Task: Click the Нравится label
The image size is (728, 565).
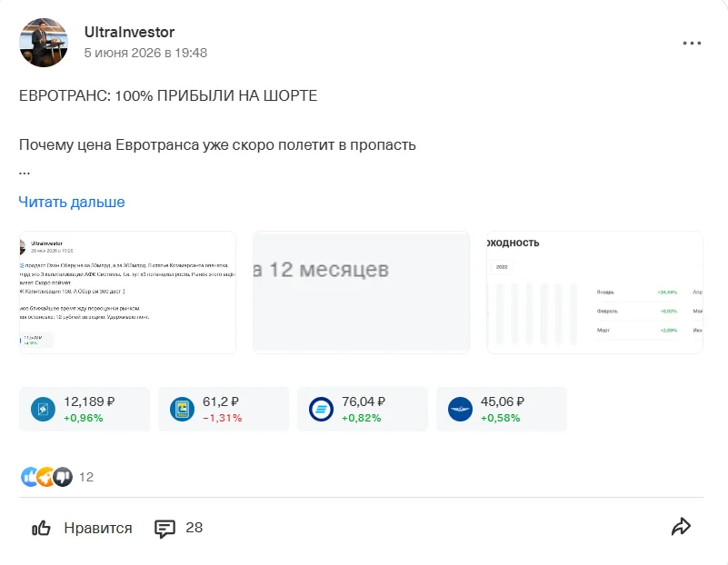Action: (98, 528)
